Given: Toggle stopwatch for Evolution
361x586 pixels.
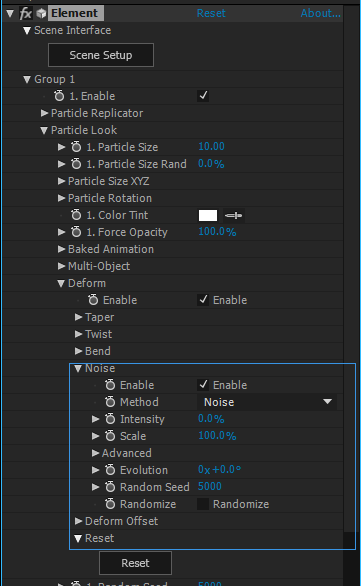Looking at the screenshot, I should coord(110,470).
